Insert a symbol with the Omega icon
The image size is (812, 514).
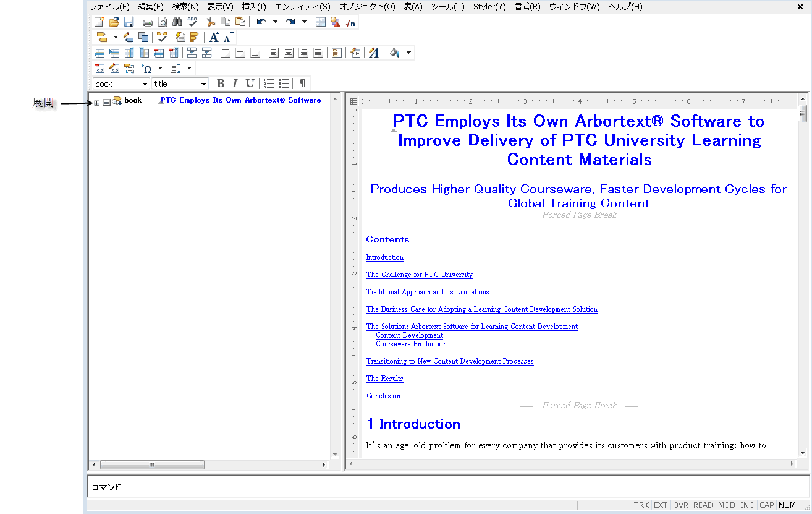point(147,68)
